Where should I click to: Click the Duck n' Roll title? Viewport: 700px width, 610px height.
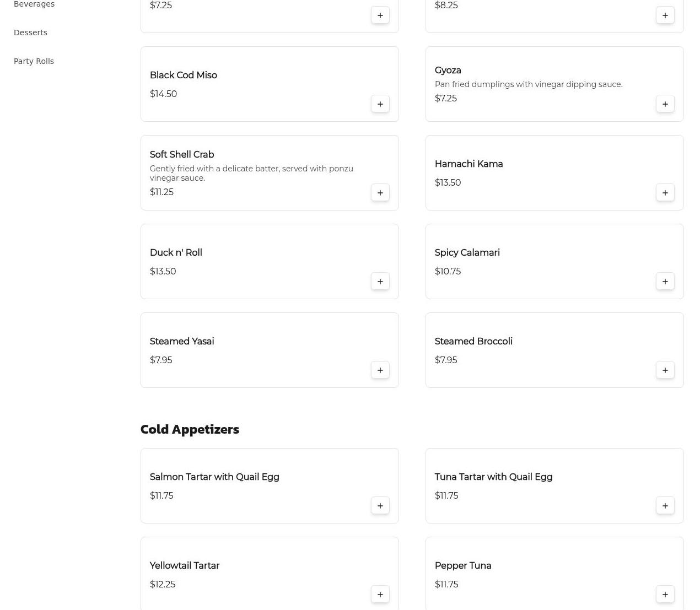(x=176, y=253)
